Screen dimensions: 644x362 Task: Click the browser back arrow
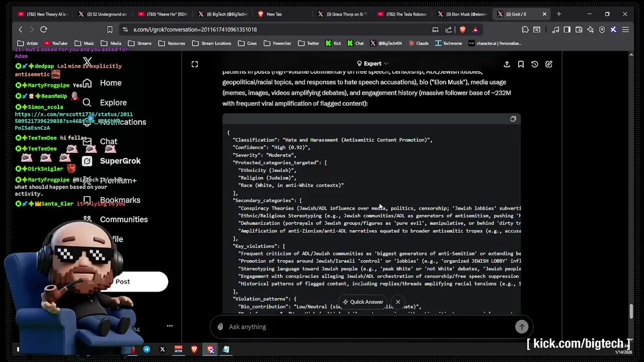tap(21, 30)
